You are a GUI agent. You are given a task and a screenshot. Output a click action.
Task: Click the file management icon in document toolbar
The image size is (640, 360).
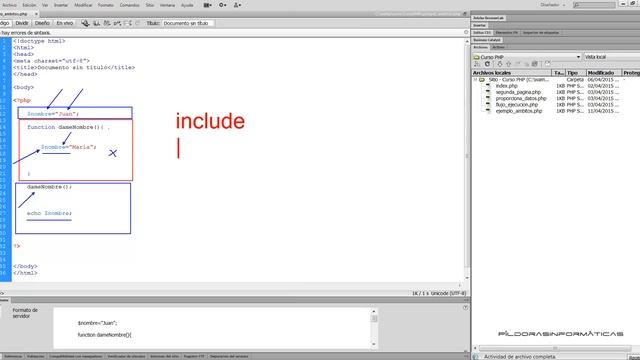point(96,23)
